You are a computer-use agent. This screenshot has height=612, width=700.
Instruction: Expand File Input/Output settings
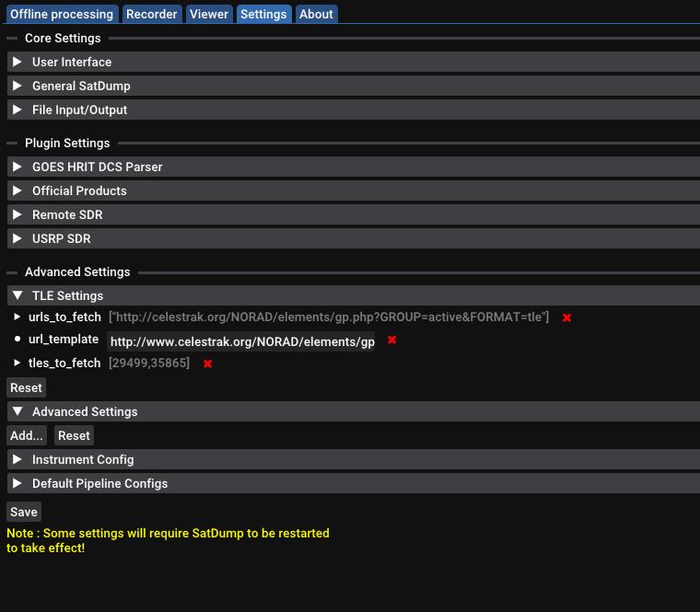(354, 110)
